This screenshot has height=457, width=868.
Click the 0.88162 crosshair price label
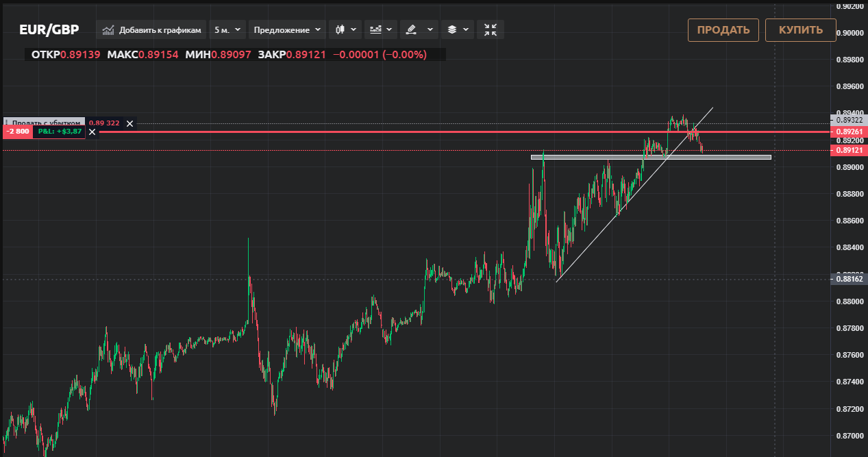pyautogui.click(x=849, y=279)
